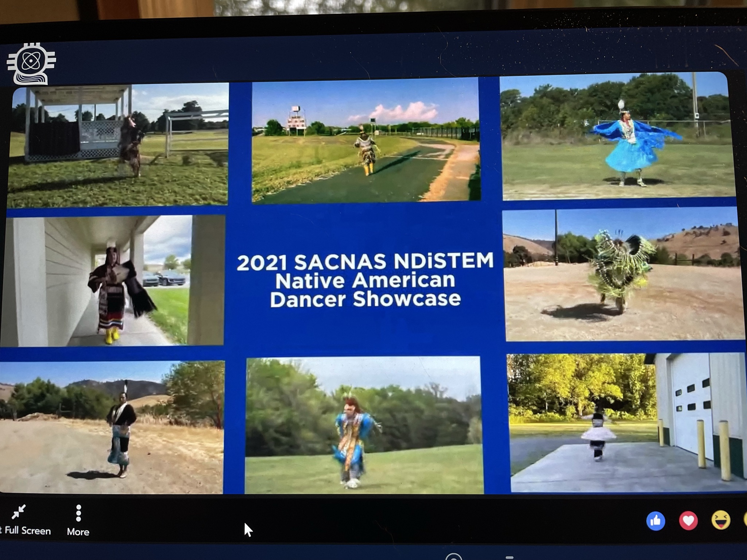Send a red heart reaction

tap(688, 521)
